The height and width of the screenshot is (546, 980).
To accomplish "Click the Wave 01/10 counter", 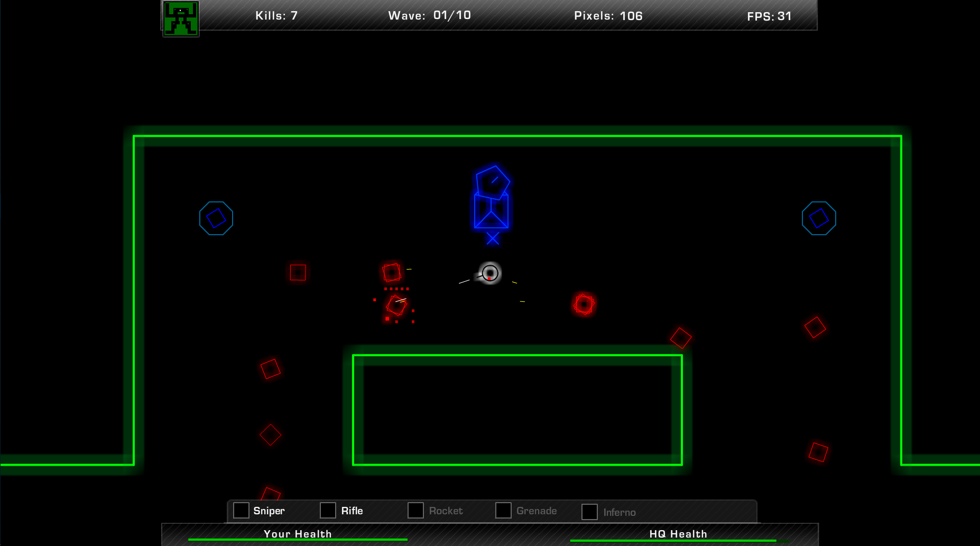I will click(429, 15).
